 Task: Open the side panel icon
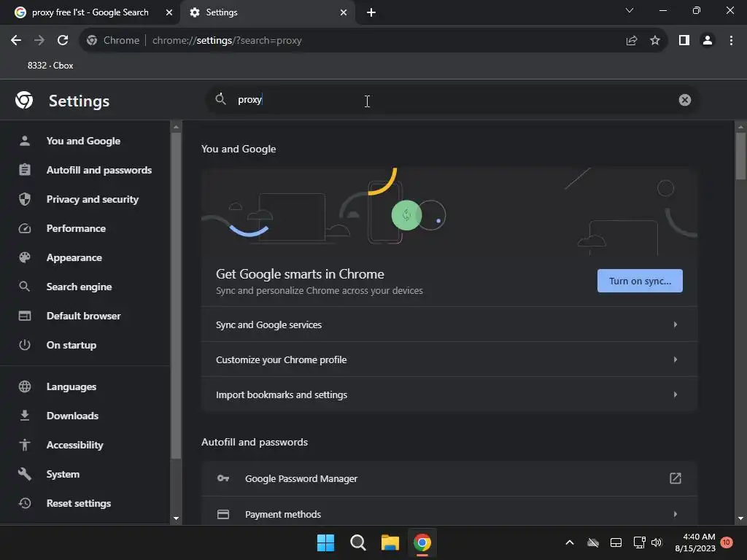tap(684, 41)
